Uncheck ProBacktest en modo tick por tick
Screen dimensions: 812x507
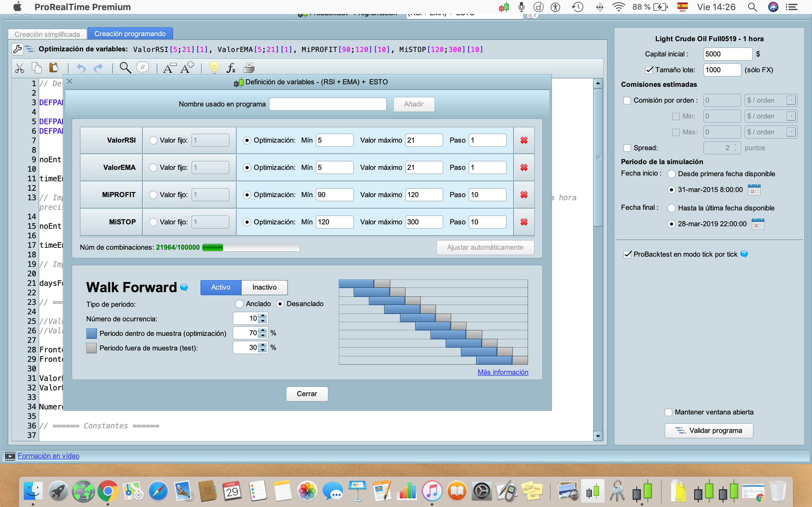click(x=627, y=254)
